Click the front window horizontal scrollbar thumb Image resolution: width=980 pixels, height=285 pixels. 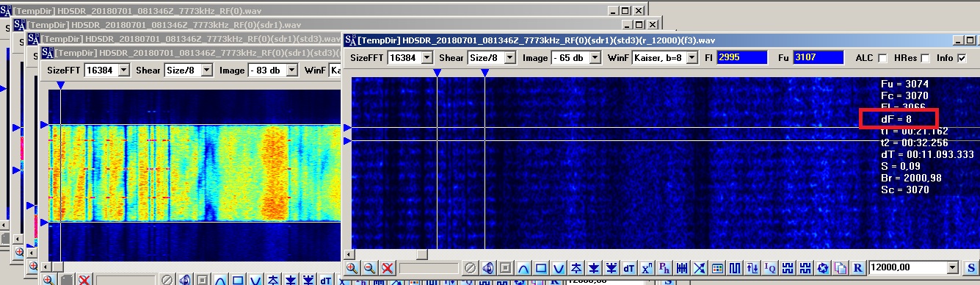click(422, 254)
